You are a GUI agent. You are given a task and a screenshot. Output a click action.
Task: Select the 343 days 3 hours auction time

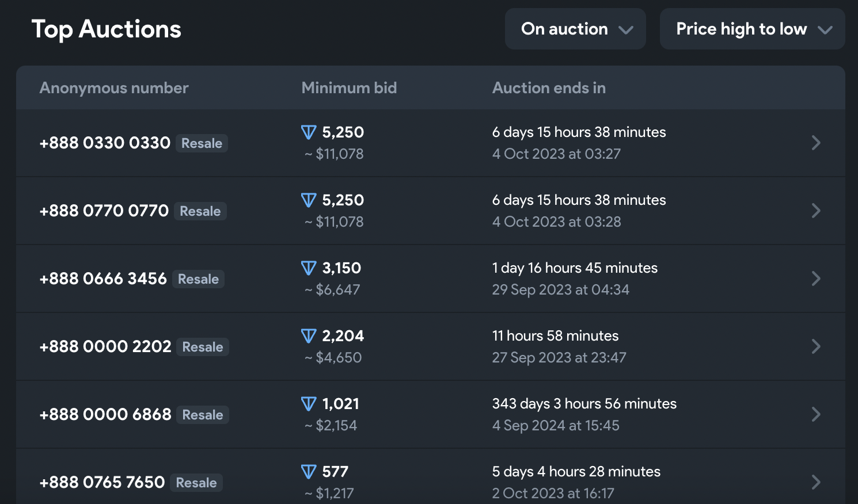pyautogui.click(x=584, y=404)
